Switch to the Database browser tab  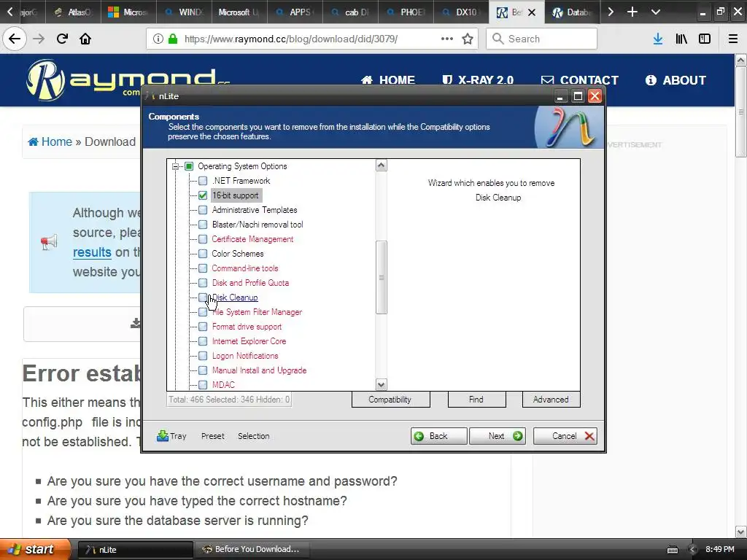tap(572, 12)
